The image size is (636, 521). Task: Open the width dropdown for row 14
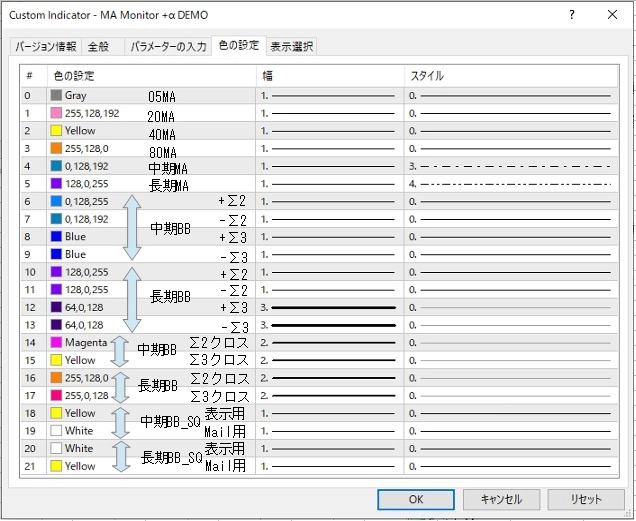pyautogui.click(x=329, y=343)
